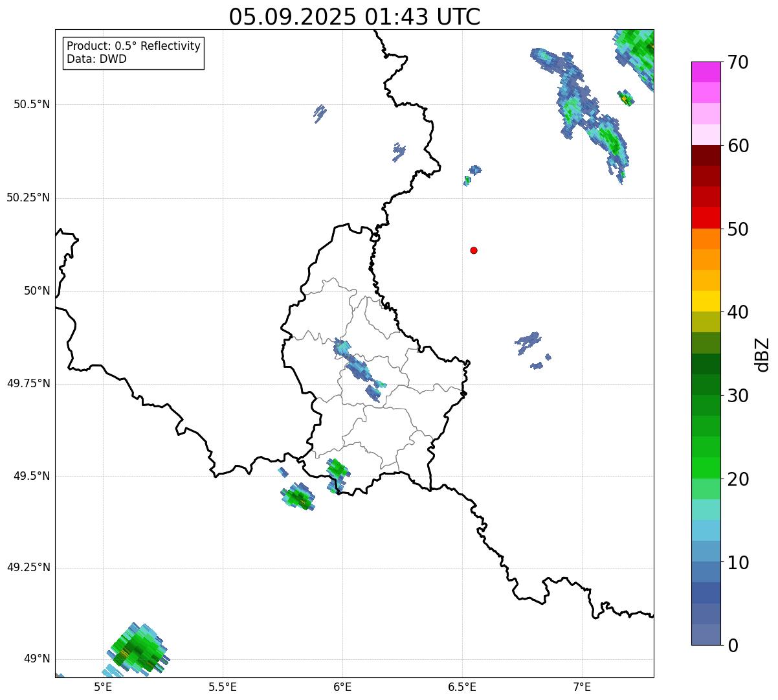Click the 6°E longitude label
Screen dimensions: 778x700
pos(342,687)
